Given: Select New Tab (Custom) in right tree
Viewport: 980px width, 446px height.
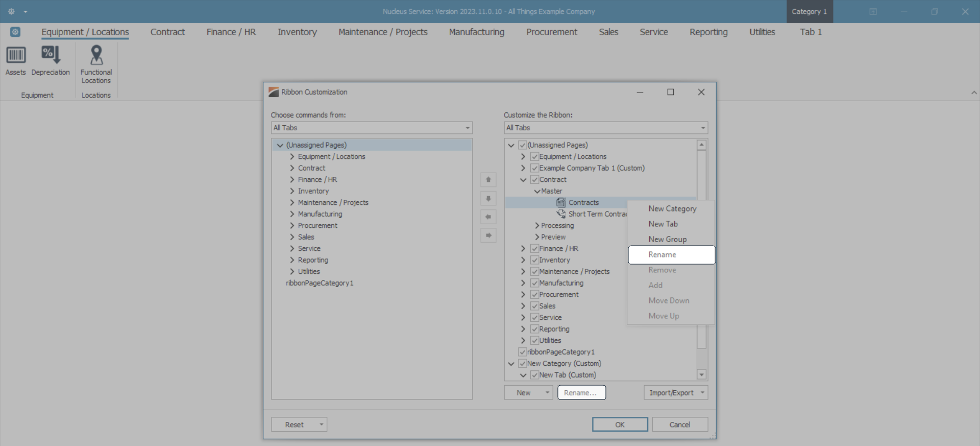Looking at the screenshot, I should (568, 375).
